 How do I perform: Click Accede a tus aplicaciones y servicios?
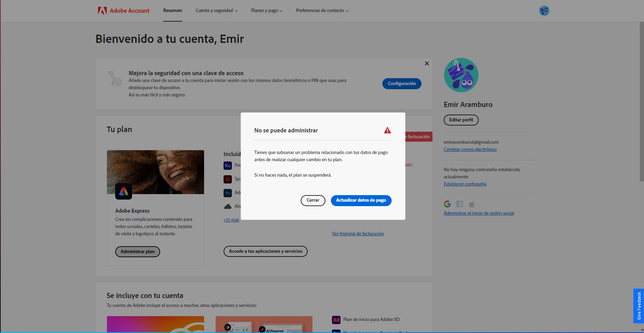(265, 251)
